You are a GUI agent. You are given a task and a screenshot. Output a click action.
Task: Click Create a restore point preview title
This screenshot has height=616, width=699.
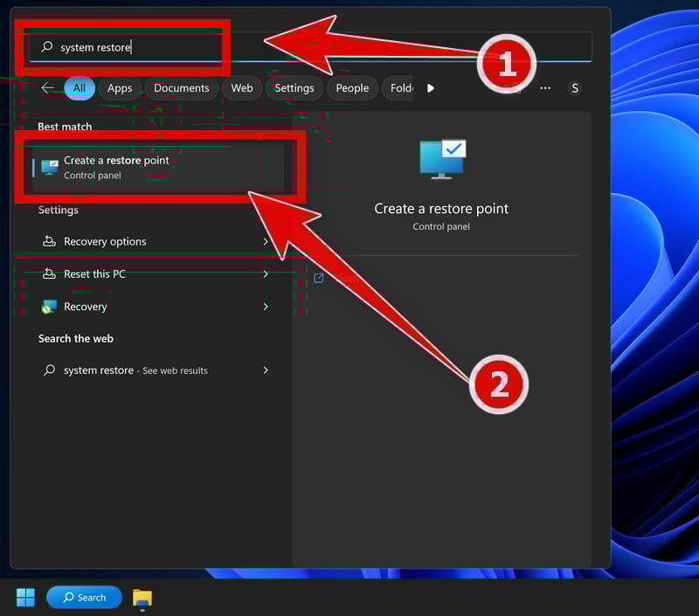tap(441, 208)
